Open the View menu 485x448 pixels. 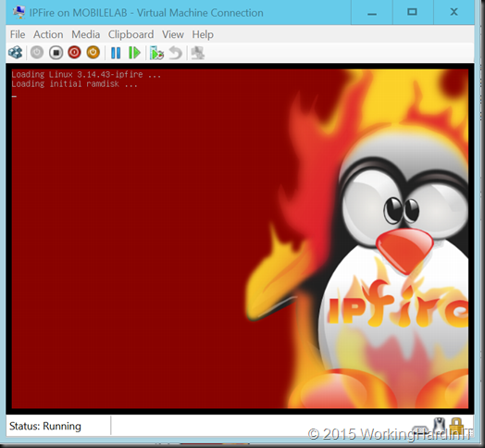(173, 34)
